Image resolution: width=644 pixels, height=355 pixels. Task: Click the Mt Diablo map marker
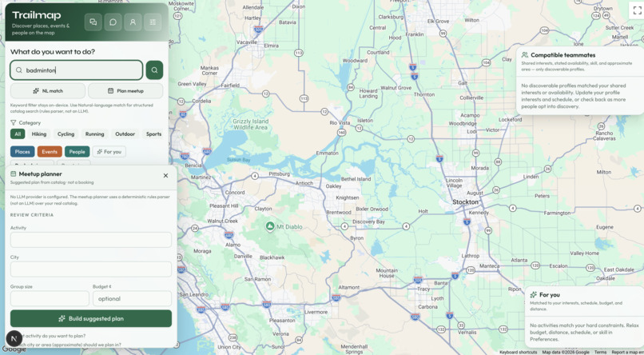click(270, 226)
